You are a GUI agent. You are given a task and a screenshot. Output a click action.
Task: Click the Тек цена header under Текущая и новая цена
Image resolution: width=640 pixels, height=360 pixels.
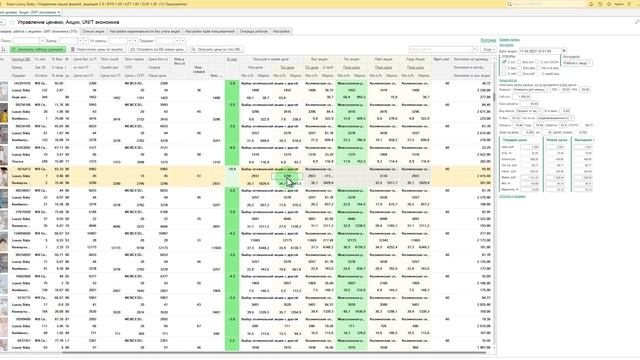tap(287, 67)
